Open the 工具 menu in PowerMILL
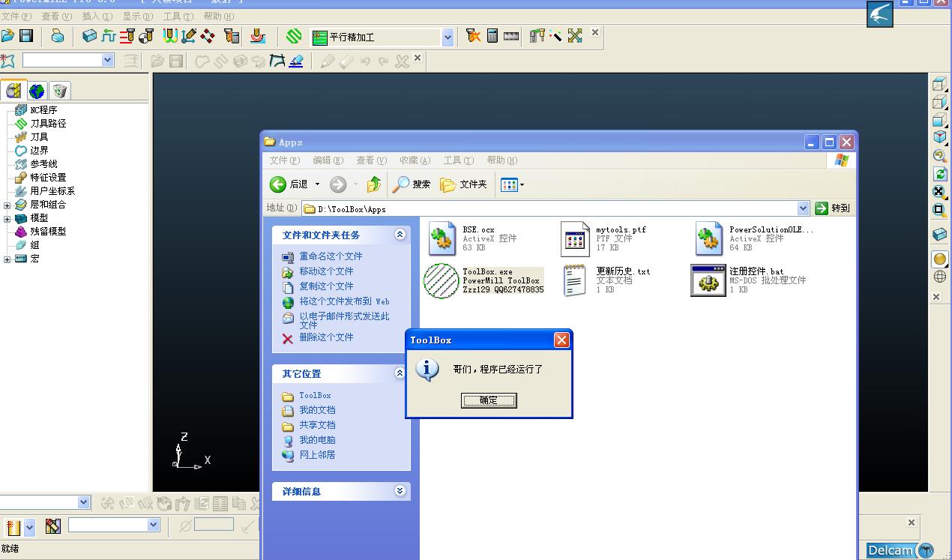This screenshot has width=952, height=560. (178, 16)
